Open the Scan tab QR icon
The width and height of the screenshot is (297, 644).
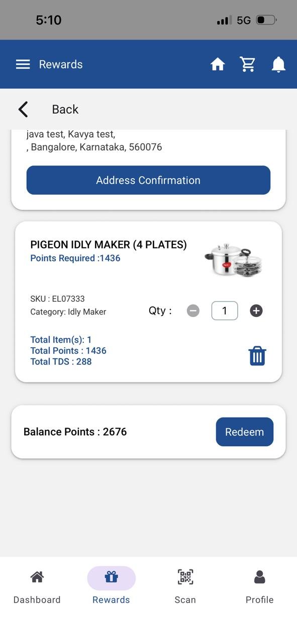185,577
